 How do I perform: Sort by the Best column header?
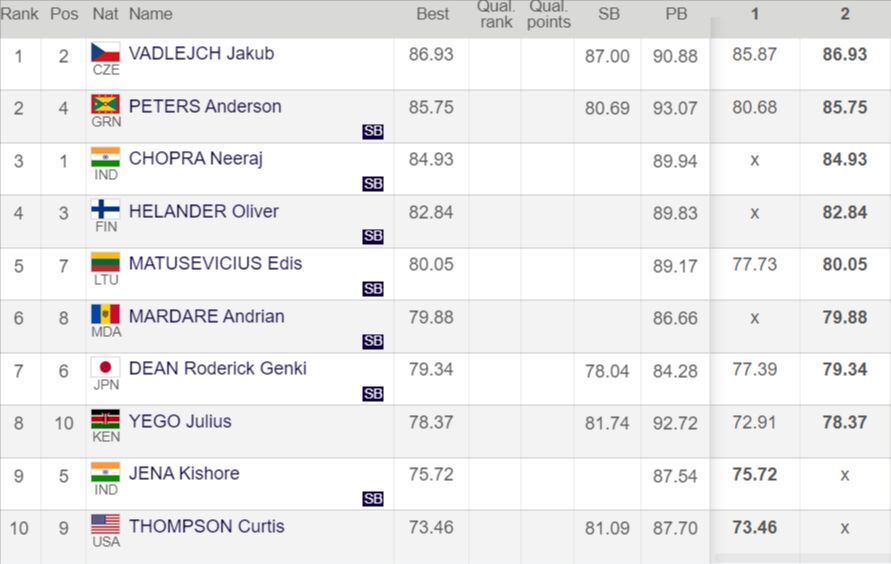coord(432,14)
